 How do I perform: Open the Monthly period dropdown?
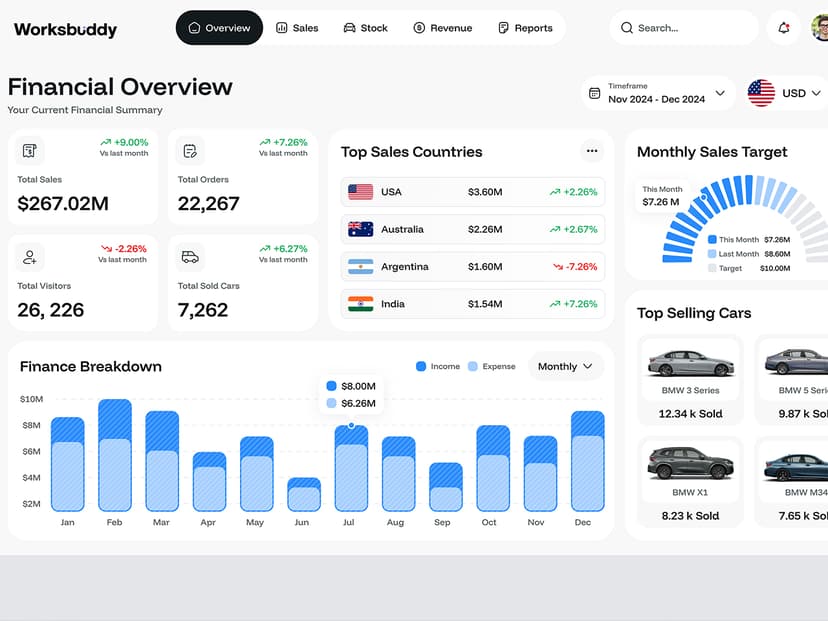(565, 366)
